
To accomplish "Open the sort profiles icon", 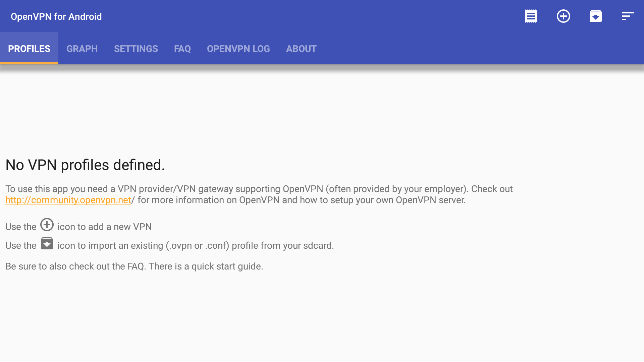I will tap(627, 16).
